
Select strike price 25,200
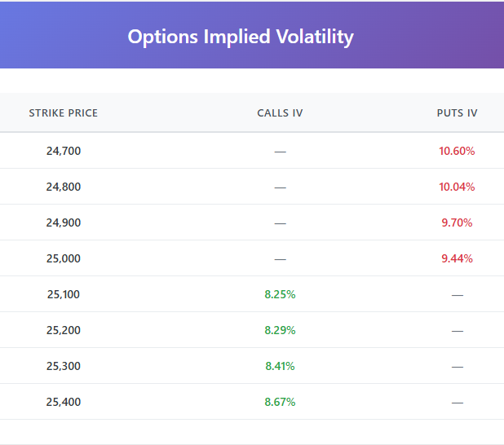tap(63, 330)
